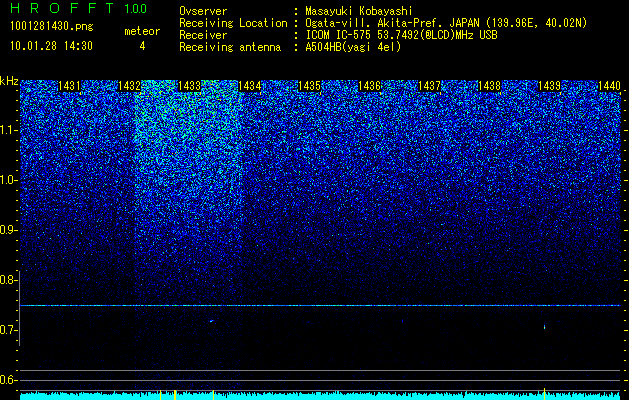
Task: Click the 1434 time marker
Action: click(x=250, y=86)
